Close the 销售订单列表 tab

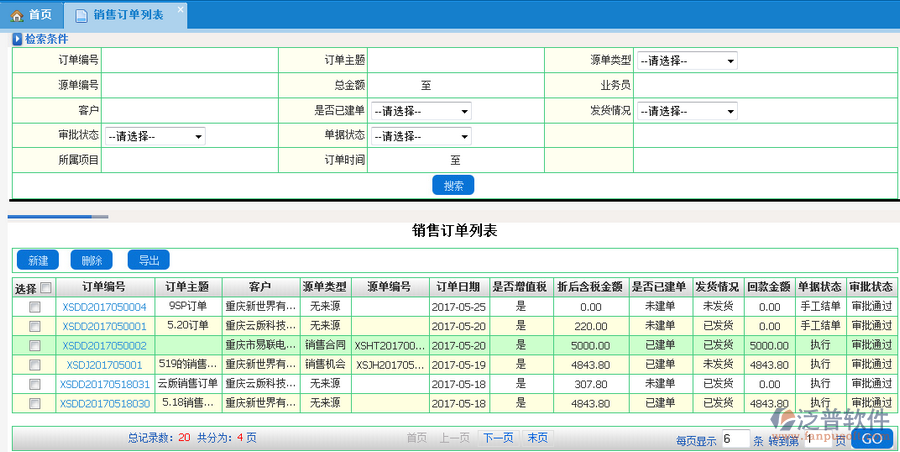pos(179,9)
